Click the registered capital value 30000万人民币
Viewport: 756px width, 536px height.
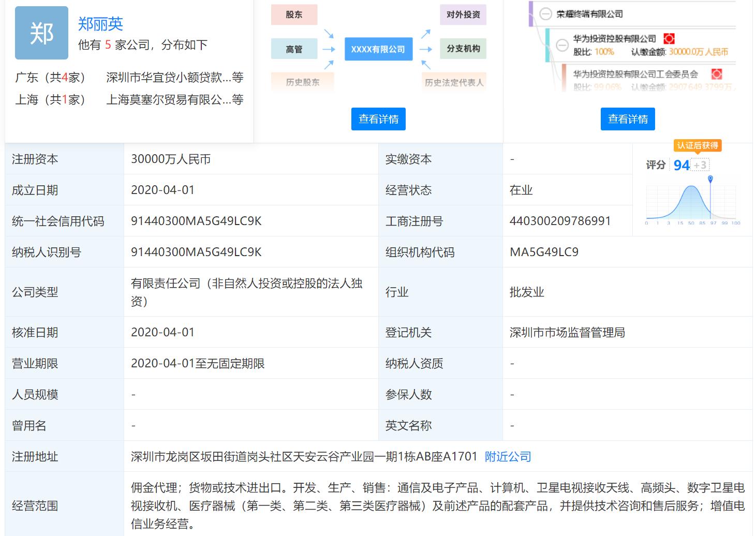(x=171, y=159)
